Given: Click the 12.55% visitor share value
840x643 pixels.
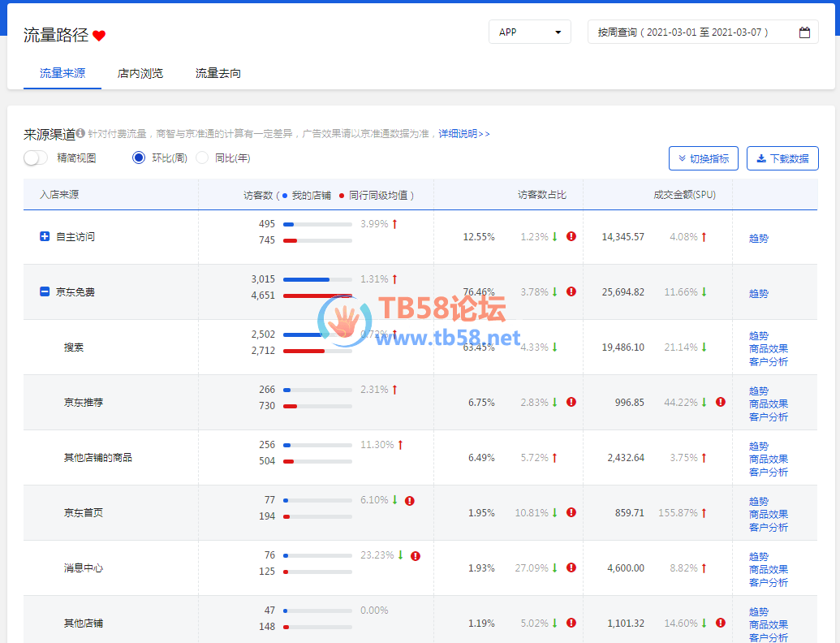Looking at the screenshot, I should coord(479,237).
